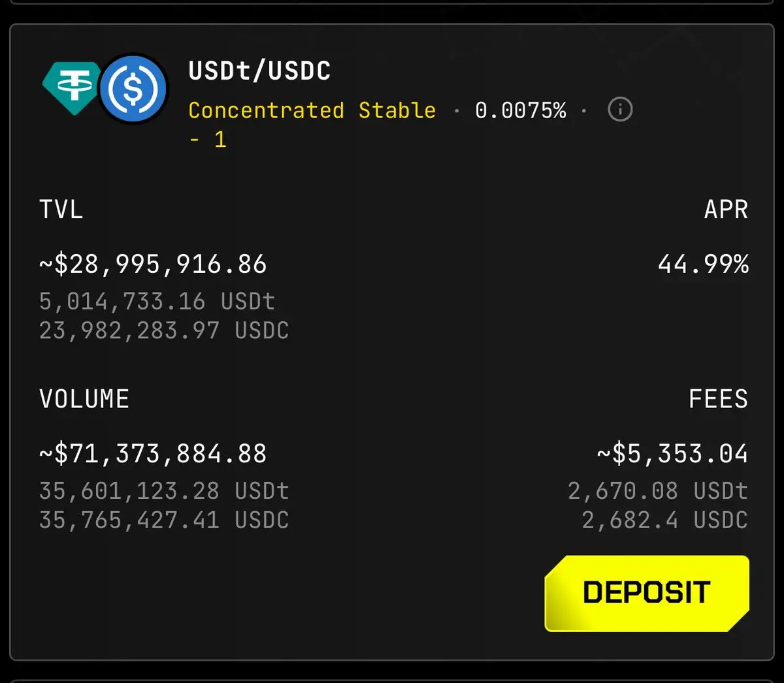Click the 0.0075% fee tier text
Screen dimensions: 784x683
click(521, 110)
